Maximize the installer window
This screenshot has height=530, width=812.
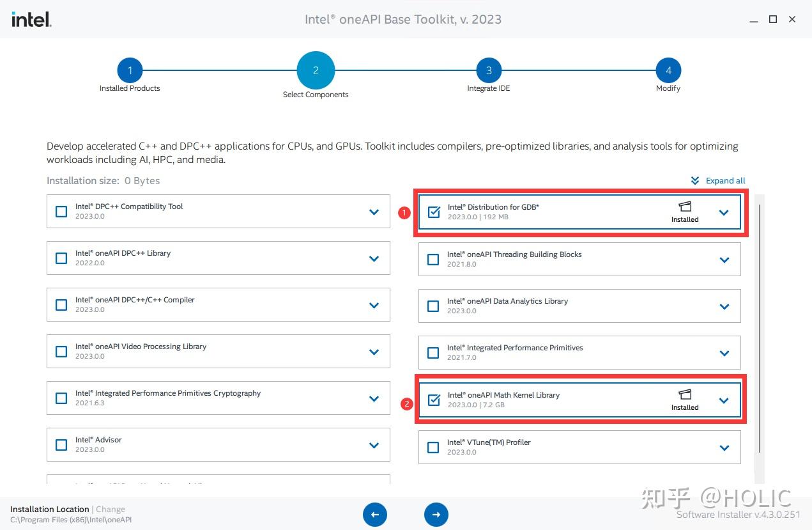point(773,19)
